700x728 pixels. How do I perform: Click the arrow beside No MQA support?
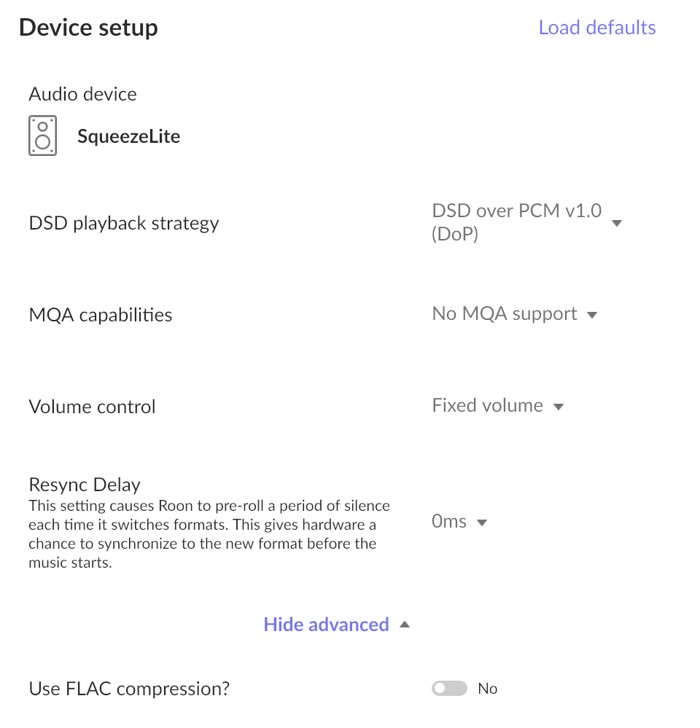click(x=592, y=316)
